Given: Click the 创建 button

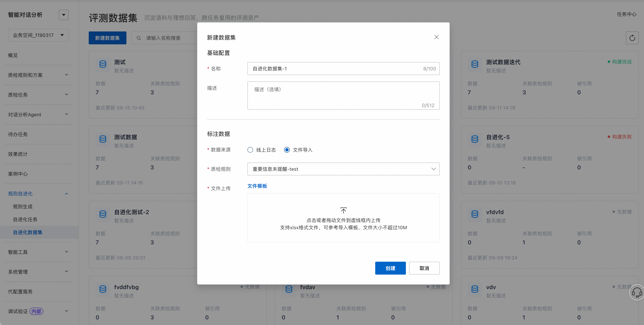Looking at the screenshot, I should tap(390, 268).
